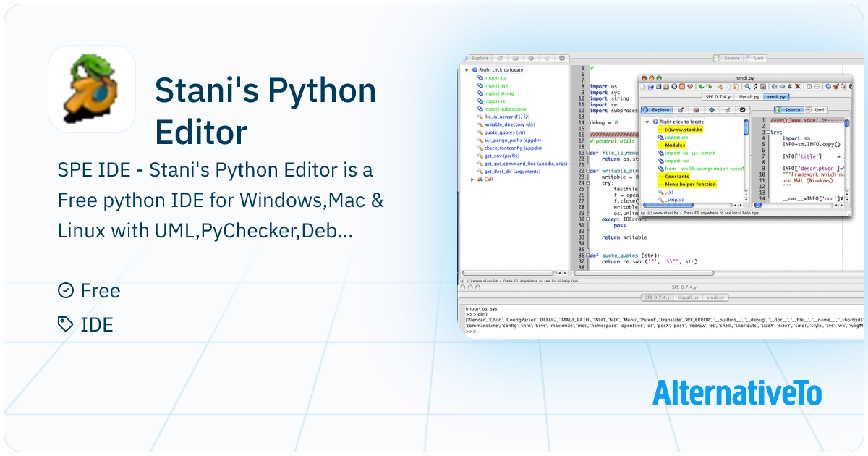The width and height of the screenshot is (868, 456).
Task: Click the IDE tag label
Action: pos(97,324)
